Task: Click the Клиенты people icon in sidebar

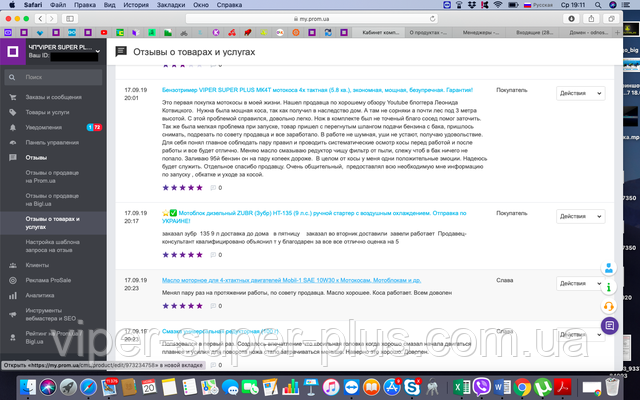Action: pyautogui.click(x=13, y=265)
